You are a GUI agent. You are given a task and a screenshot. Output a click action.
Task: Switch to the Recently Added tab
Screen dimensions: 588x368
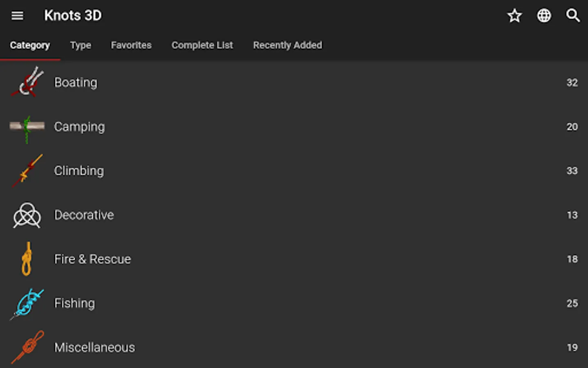(x=287, y=45)
